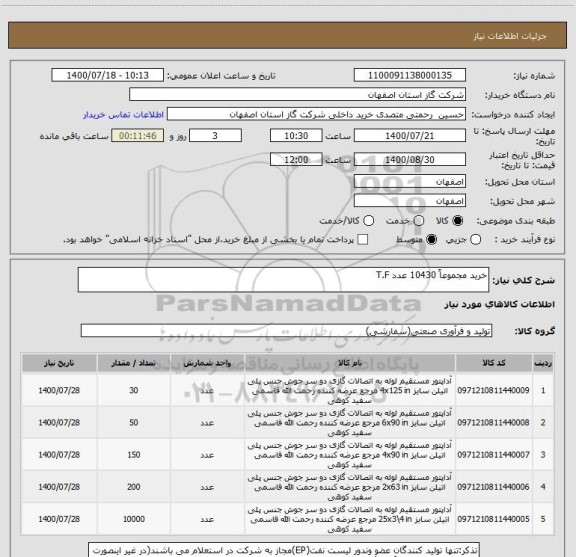Click the request creator field حسین رحمتی
Image resolution: width=576 pixels, height=557 pixels.
point(316,114)
